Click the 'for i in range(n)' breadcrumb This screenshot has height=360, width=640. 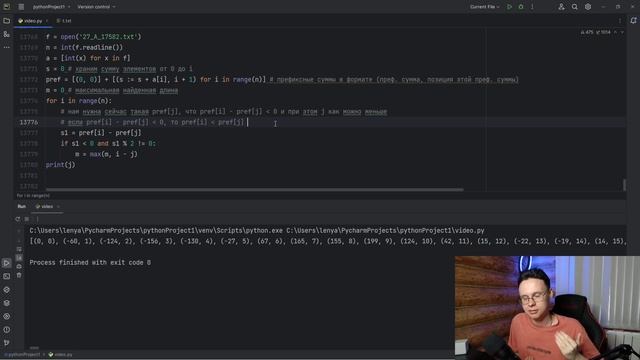click(x=33, y=196)
